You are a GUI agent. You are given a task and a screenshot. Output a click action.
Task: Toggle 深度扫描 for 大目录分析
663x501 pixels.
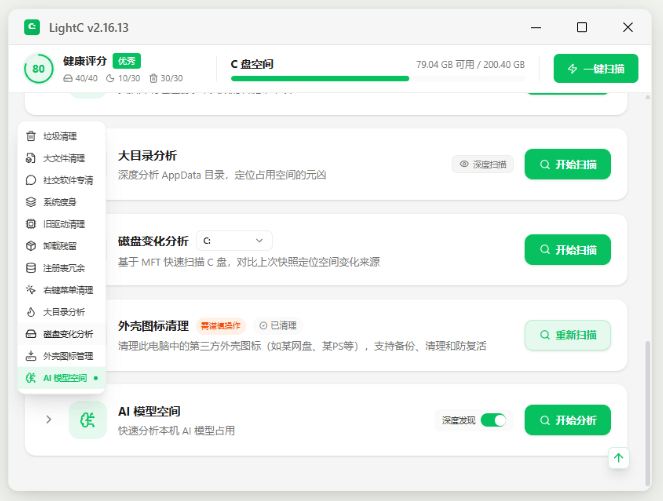pos(483,164)
